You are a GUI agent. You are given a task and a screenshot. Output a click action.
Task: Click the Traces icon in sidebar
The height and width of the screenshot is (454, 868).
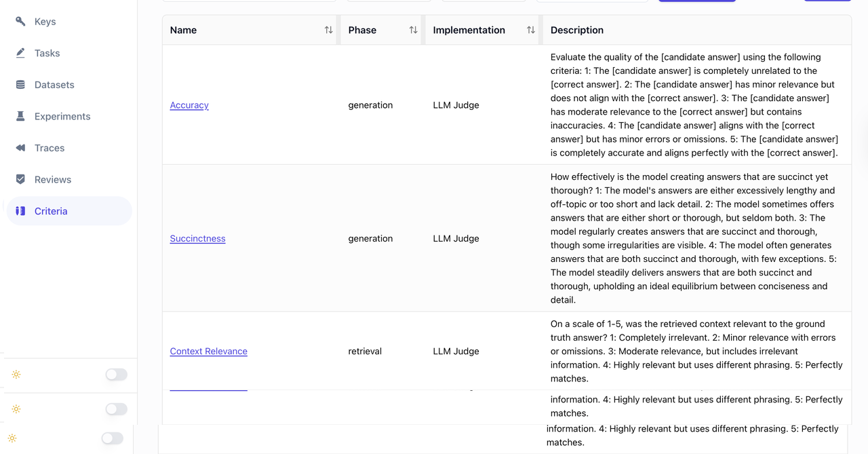click(20, 148)
